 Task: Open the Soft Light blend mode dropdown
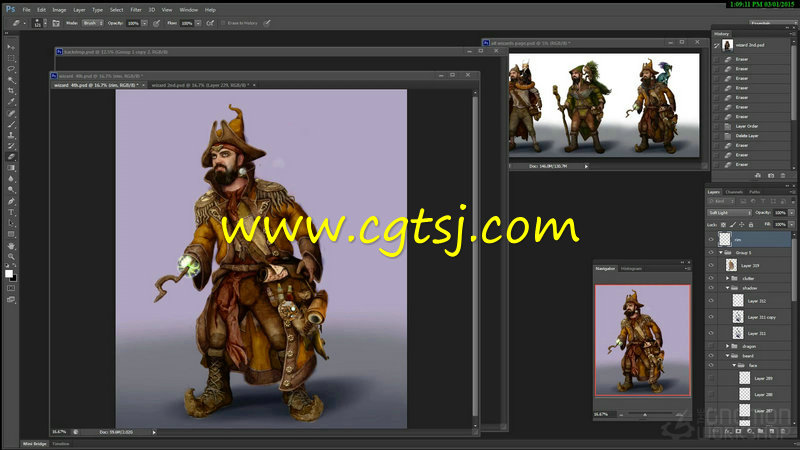point(729,213)
